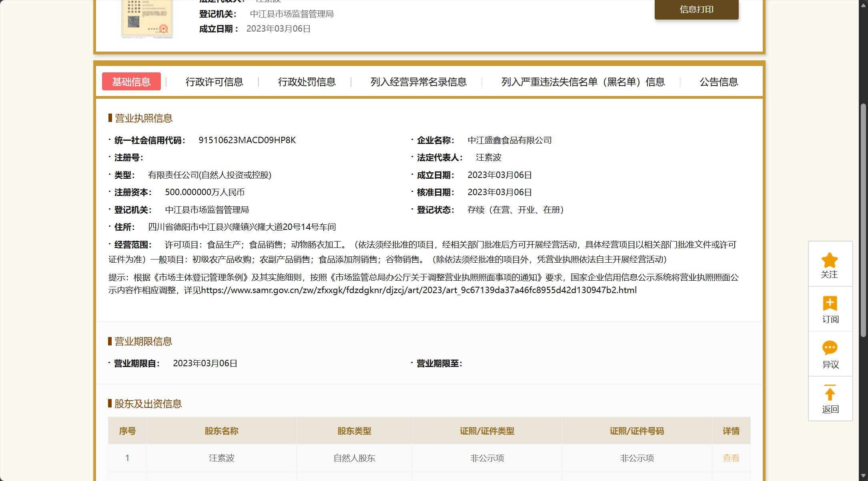Viewport: 868px width, 481px height.
Task: Open the 列入严重违法失信名单(黑名单)信息 tab
Action: point(583,82)
